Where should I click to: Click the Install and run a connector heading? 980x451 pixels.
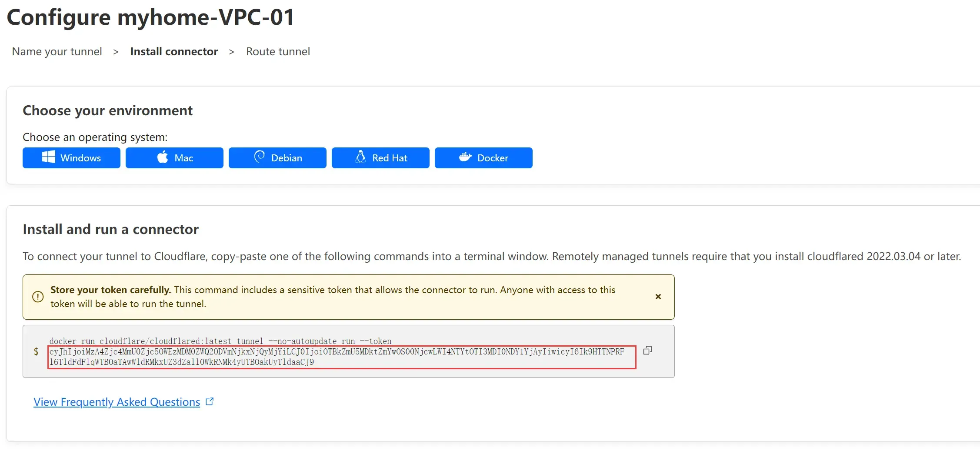pos(110,229)
